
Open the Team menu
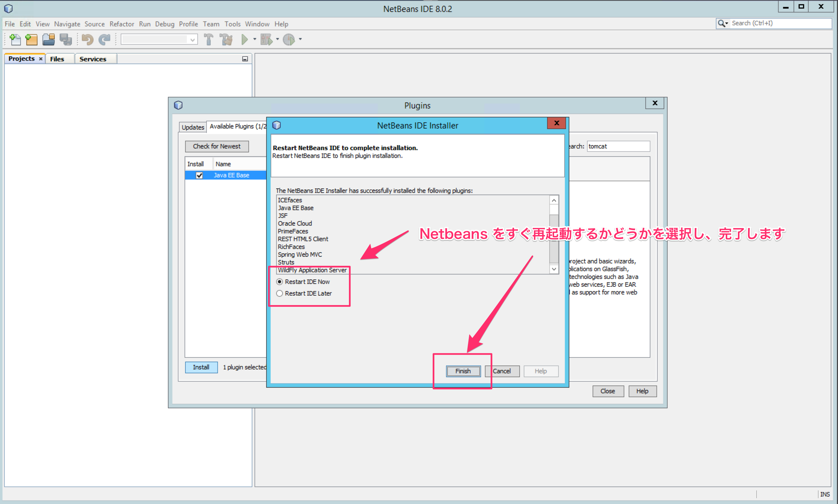[x=211, y=24]
